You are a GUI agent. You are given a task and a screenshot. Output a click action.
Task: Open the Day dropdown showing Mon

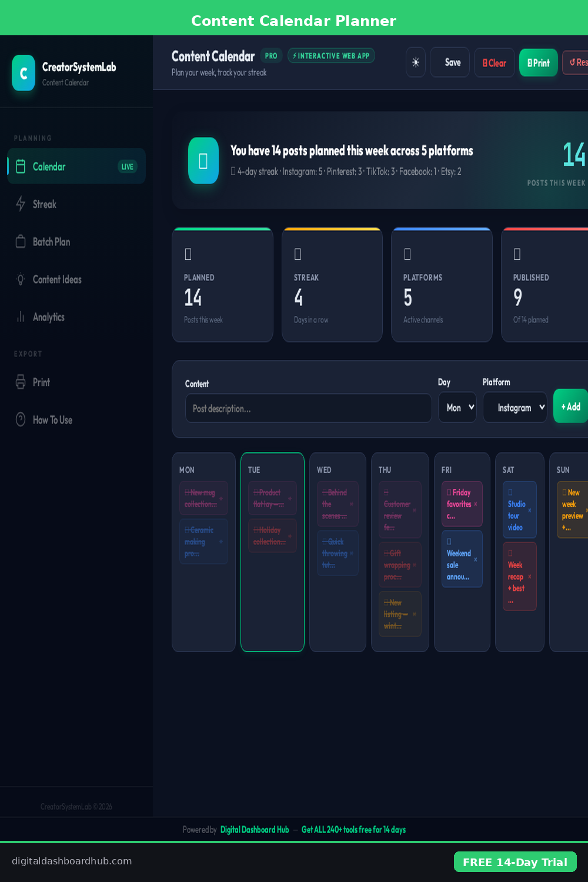[x=457, y=407]
